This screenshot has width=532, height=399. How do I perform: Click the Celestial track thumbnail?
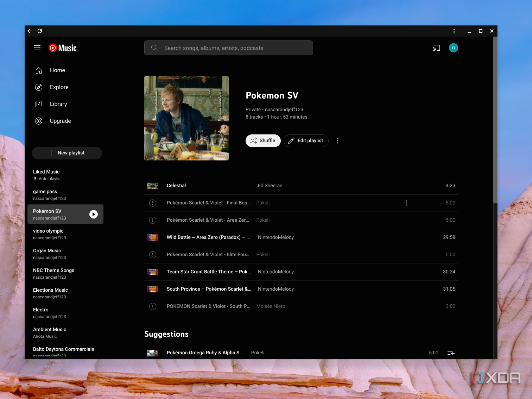153,186
